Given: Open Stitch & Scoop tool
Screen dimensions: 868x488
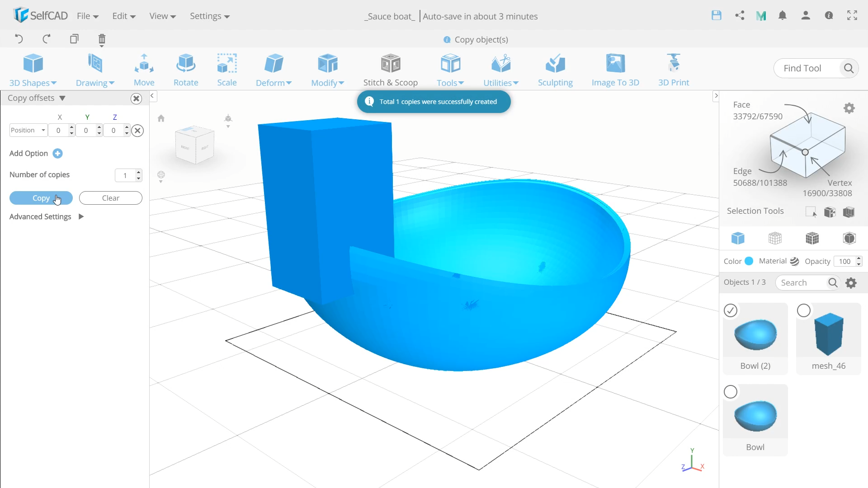Looking at the screenshot, I should click(x=391, y=70).
